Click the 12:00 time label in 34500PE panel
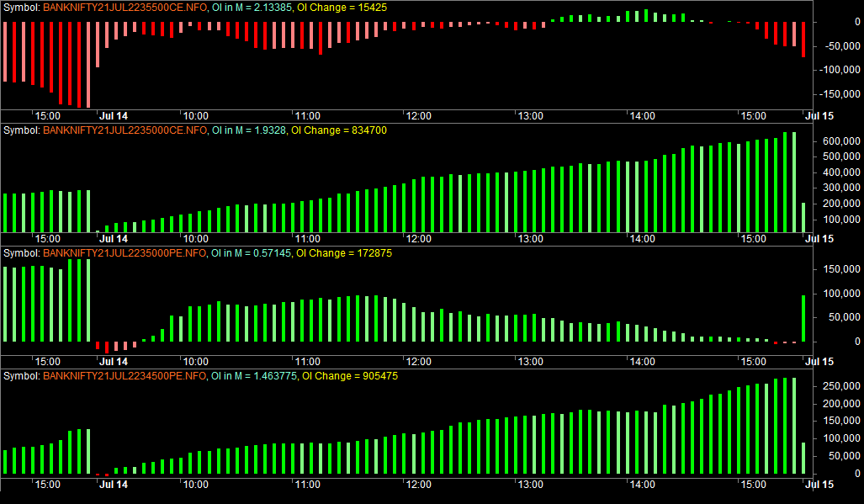Viewport: 864px width, 504px height. [x=419, y=485]
